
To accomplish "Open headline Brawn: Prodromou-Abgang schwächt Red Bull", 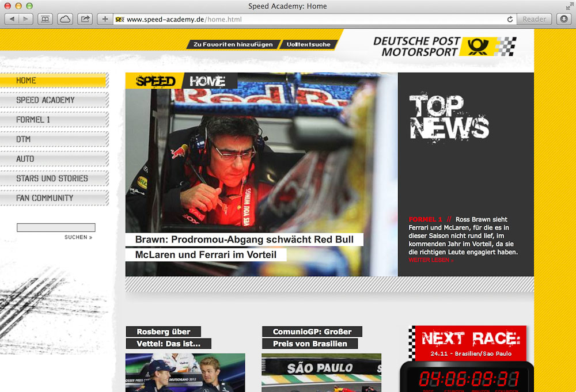I will pyautogui.click(x=244, y=239).
